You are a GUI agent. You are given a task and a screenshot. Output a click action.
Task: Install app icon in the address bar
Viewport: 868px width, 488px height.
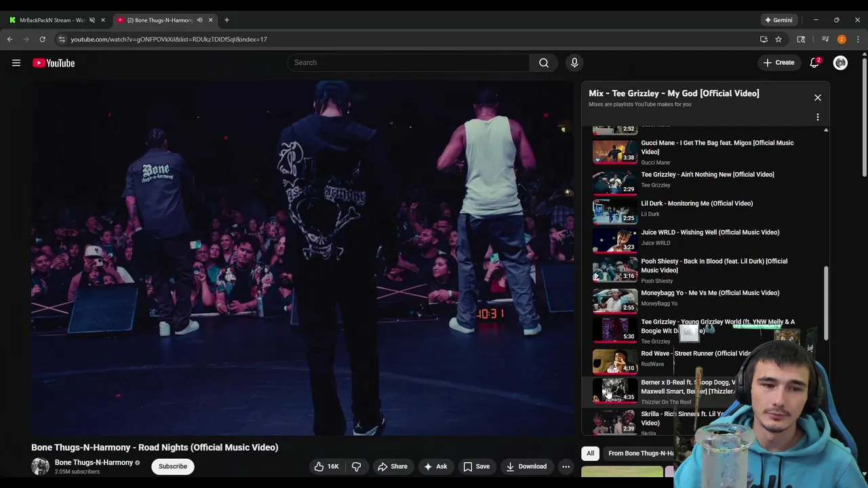point(764,39)
